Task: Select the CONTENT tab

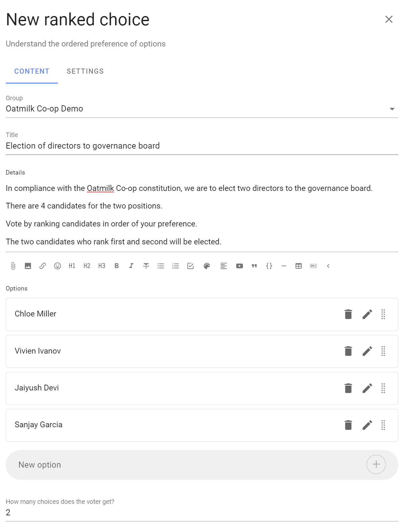Action: click(32, 71)
